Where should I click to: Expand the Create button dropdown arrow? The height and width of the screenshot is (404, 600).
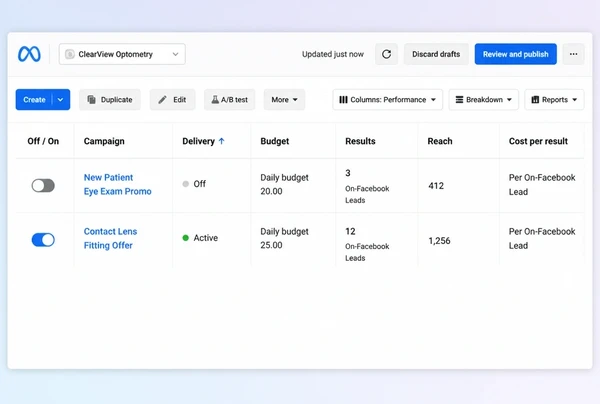[61, 99]
